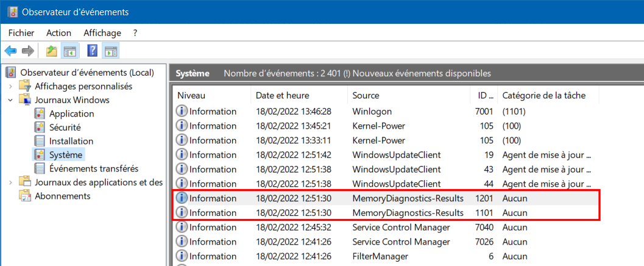The width and height of the screenshot is (644, 266).
Task: Select Événements transférés in tree
Action: [x=94, y=168]
